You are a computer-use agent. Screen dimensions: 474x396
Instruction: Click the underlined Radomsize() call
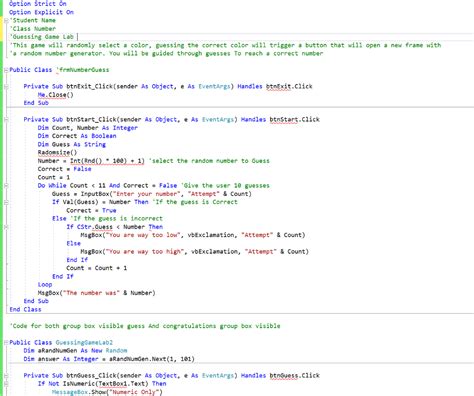pos(57,153)
